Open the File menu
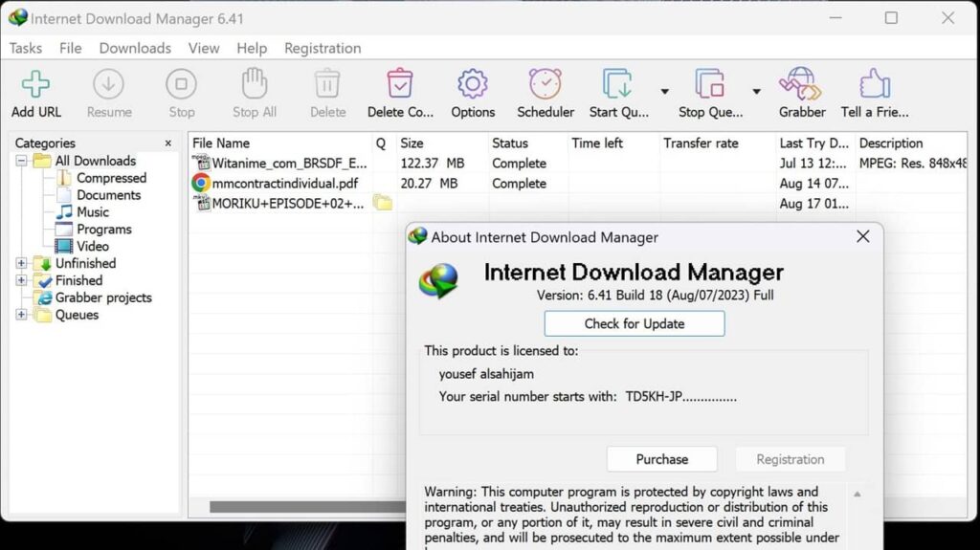 point(71,48)
